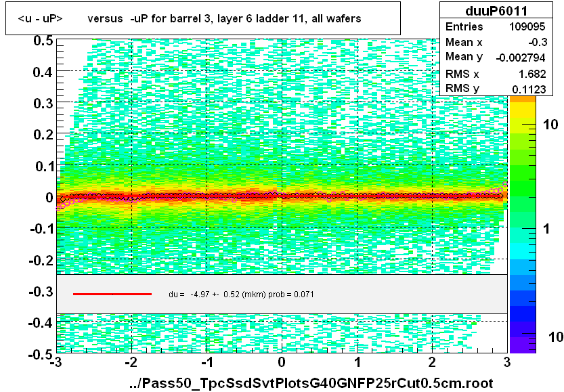
Task: Click the Entries 109095 row
Action: 496,26
